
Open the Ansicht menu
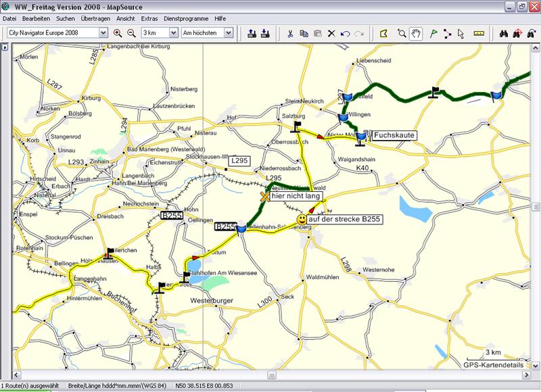tap(126, 19)
